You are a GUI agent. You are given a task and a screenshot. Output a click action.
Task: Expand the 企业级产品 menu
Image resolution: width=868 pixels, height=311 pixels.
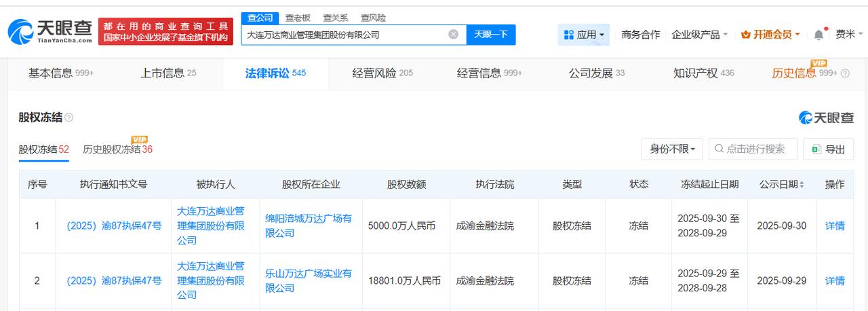pos(699,35)
